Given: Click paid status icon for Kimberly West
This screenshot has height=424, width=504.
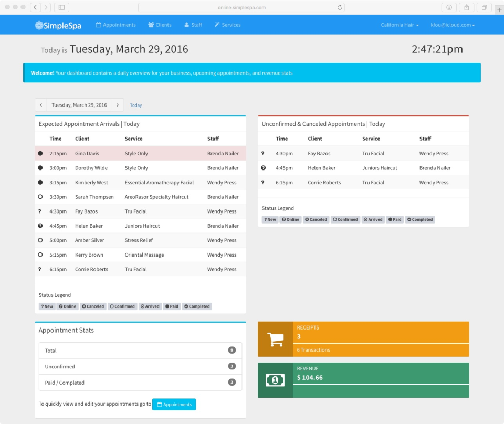Looking at the screenshot, I should click(40, 182).
